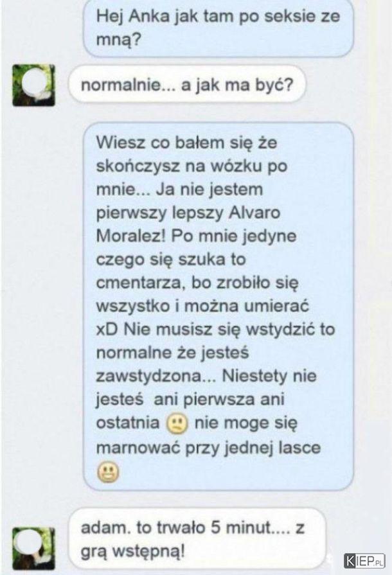Open the avatar beside "adam. to trwało 5 minut"

33,548
